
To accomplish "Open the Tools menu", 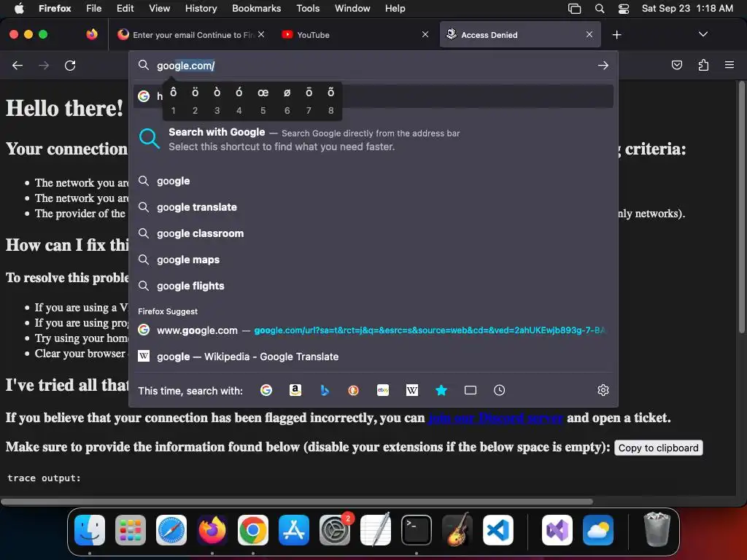I will point(308,8).
